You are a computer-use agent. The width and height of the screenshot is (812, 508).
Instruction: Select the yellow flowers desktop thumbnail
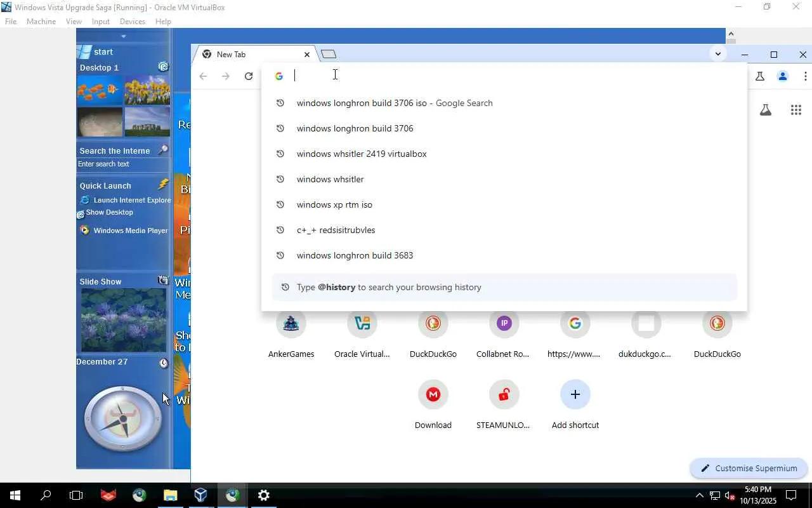(x=147, y=90)
